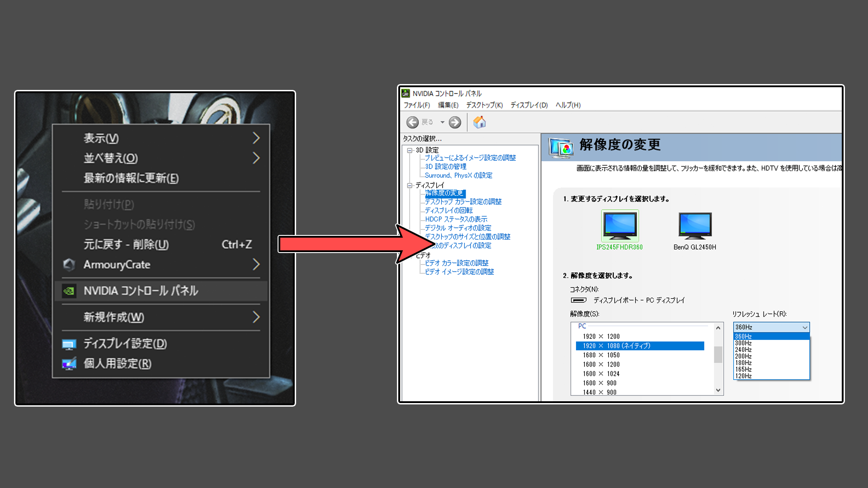Open the back history dropdown arrow
868x488 pixels.
[x=442, y=122]
